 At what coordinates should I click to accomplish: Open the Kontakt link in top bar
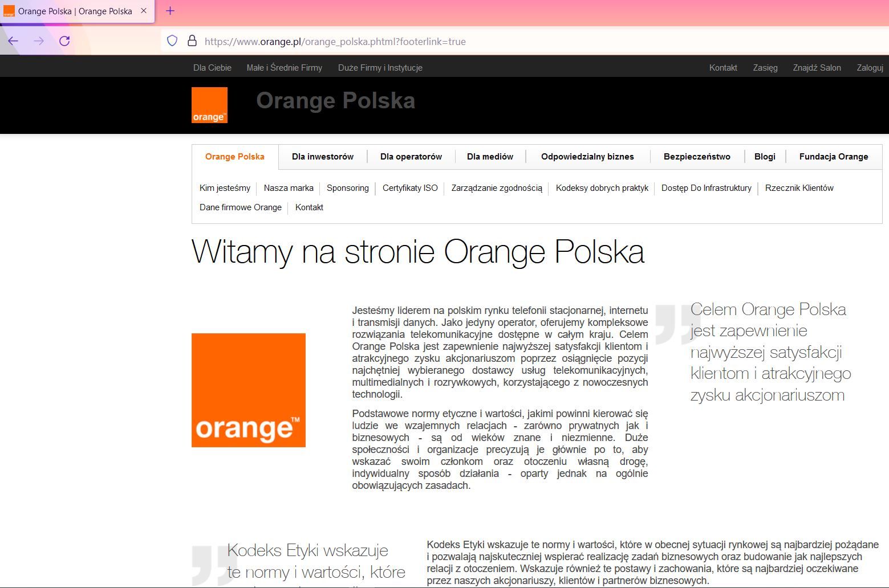click(722, 67)
